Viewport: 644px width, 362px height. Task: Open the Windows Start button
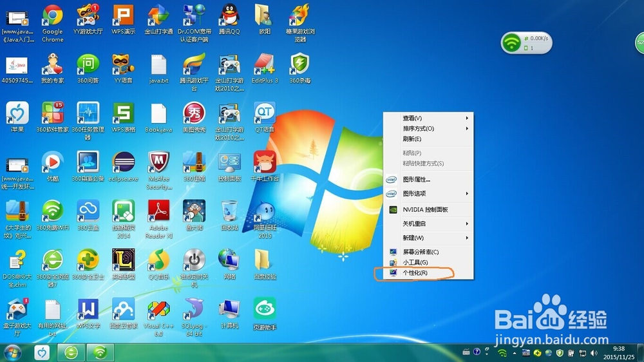(x=12, y=353)
